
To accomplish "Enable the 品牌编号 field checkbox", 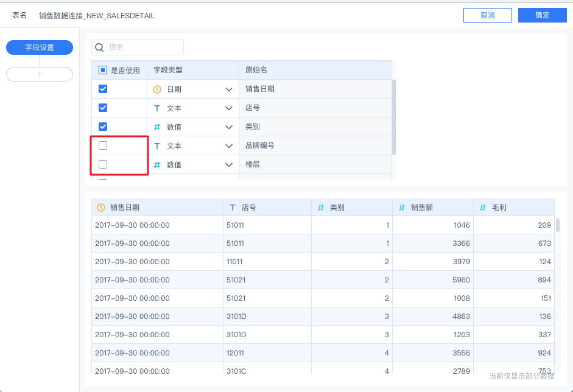I will click(103, 145).
